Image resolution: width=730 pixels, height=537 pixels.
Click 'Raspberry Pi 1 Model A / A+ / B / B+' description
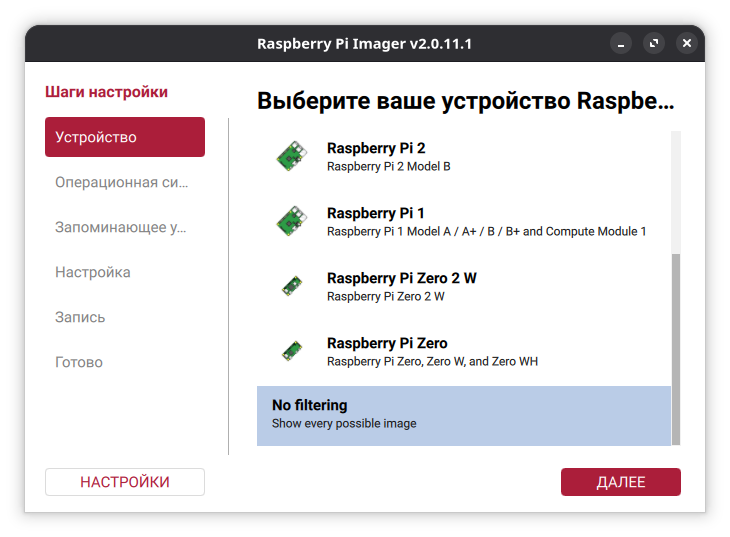487,231
